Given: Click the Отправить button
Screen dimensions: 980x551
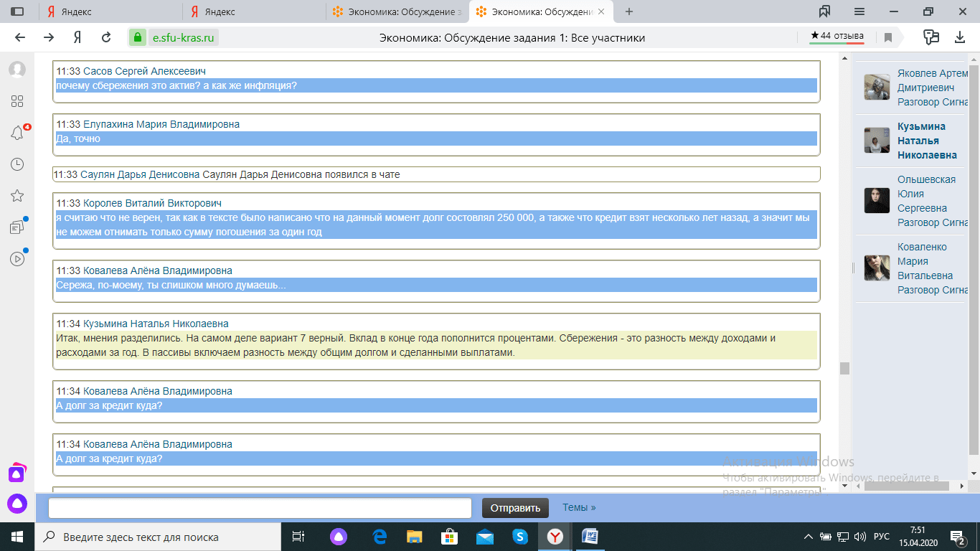Looking at the screenshot, I should point(515,508).
